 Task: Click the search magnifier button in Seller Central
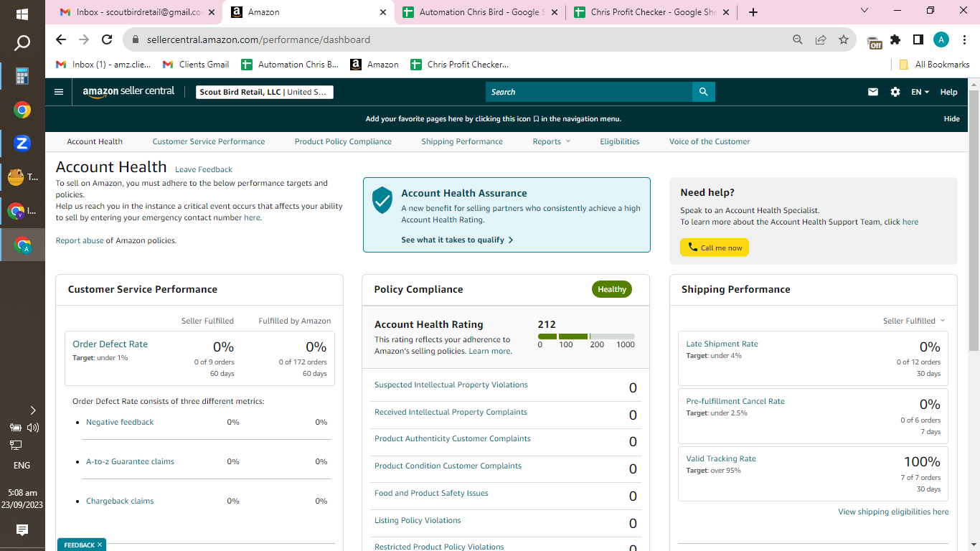(x=703, y=92)
